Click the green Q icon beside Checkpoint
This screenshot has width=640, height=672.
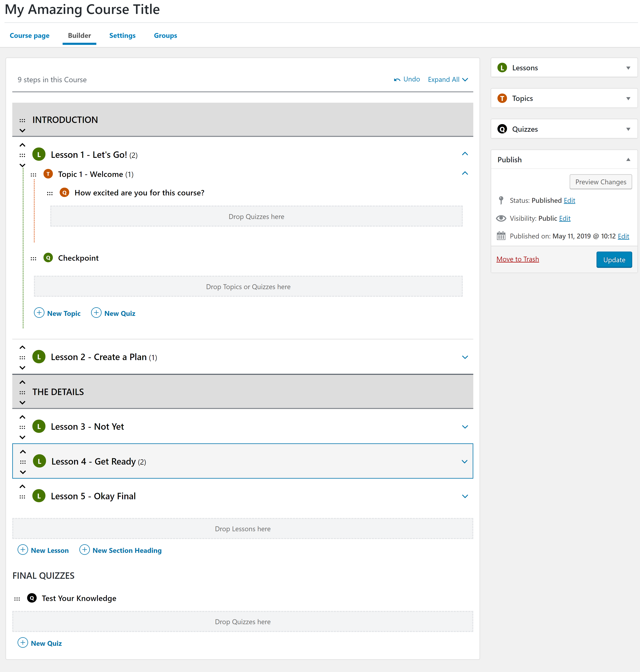click(48, 258)
